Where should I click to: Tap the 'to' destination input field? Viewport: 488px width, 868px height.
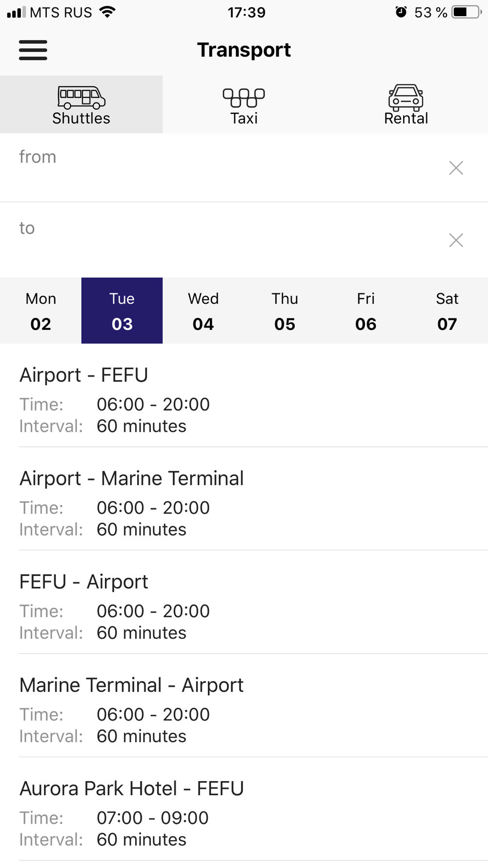click(x=220, y=240)
